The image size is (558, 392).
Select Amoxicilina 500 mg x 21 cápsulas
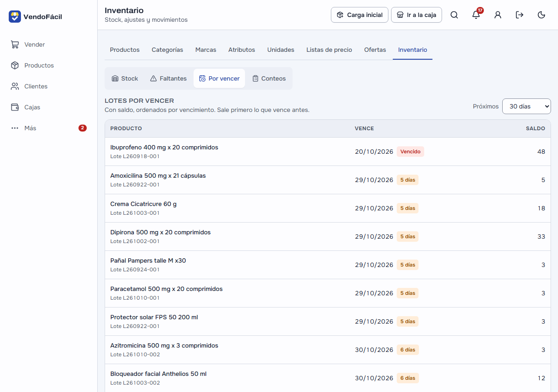(158, 176)
